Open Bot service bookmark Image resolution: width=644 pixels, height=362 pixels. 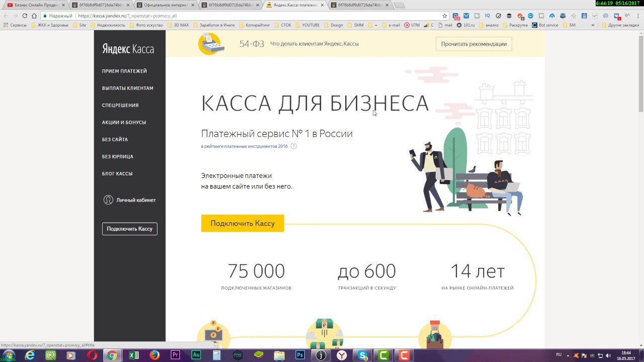click(545, 25)
